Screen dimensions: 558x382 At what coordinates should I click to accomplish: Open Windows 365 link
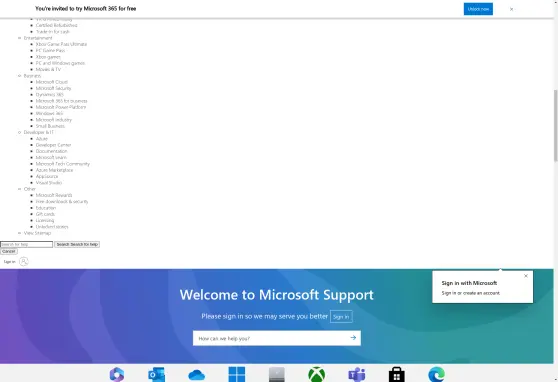tap(49, 113)
